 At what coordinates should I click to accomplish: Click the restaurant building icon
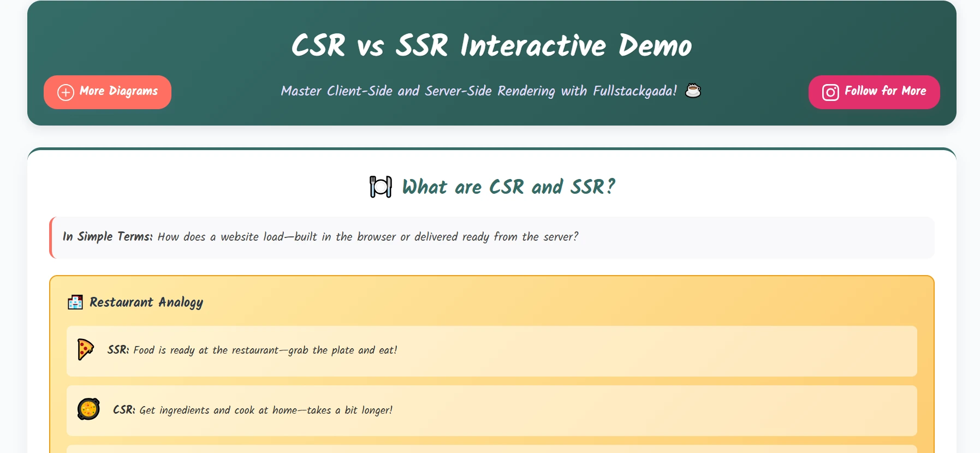[75, 302]
